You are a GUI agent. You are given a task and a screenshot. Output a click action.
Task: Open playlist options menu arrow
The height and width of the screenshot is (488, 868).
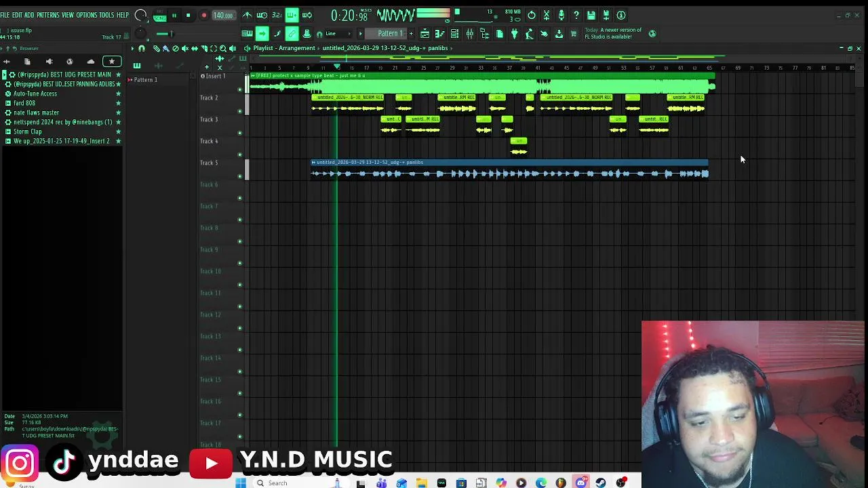tap(132, 48)
